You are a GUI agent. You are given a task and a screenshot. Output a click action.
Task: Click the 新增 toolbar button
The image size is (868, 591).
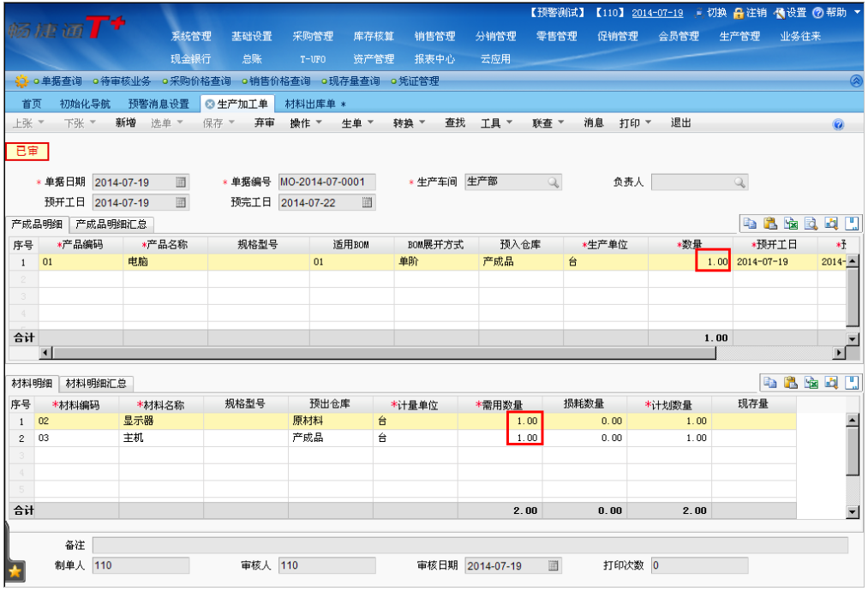pos(126,122)
